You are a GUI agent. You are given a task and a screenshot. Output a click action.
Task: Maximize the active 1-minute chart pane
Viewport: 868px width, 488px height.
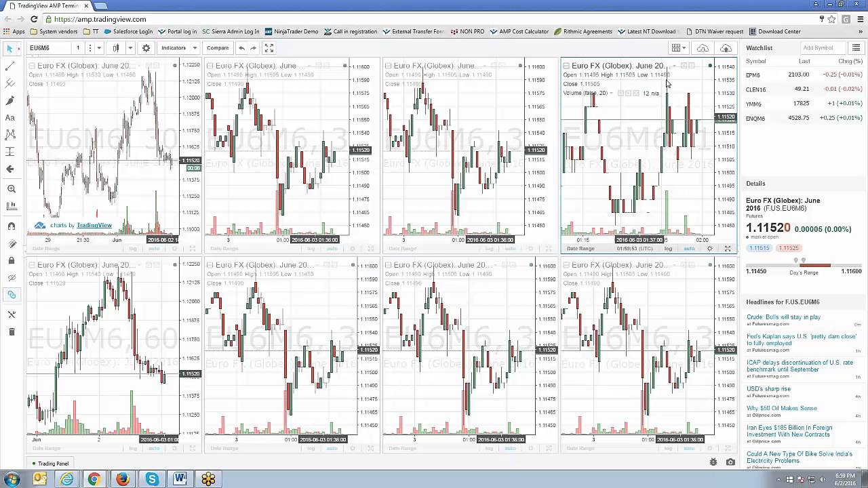(x=728, y=249)
